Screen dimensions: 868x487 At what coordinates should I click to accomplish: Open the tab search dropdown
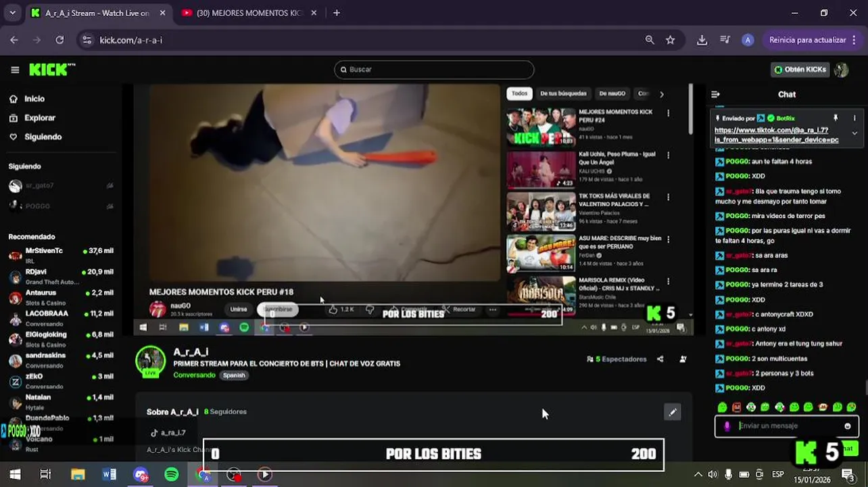(x=12, y=13)
